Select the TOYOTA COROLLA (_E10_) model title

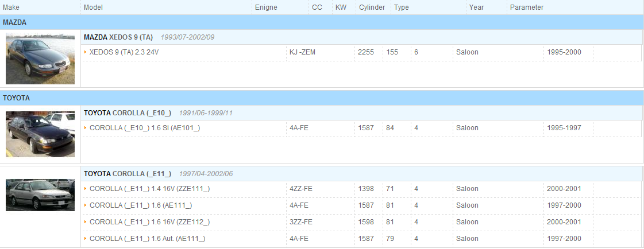click(x=128, y=113)
